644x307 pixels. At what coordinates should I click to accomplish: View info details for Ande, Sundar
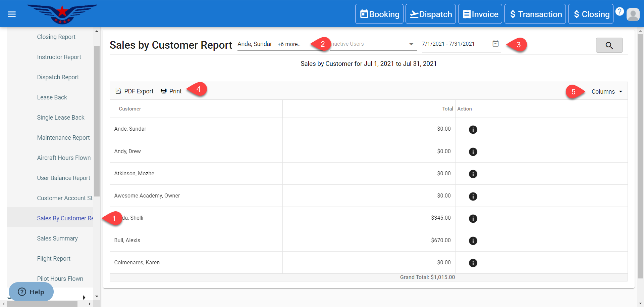(x=473, y=130)
